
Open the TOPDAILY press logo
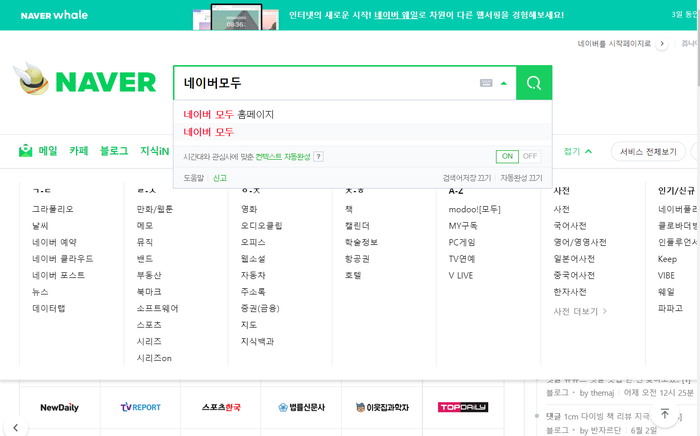point(463,407)
